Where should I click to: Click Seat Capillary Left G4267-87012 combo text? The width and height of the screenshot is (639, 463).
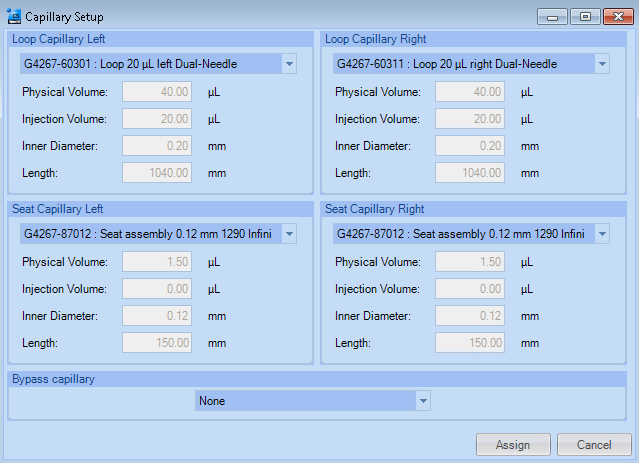tap(148, 234)
